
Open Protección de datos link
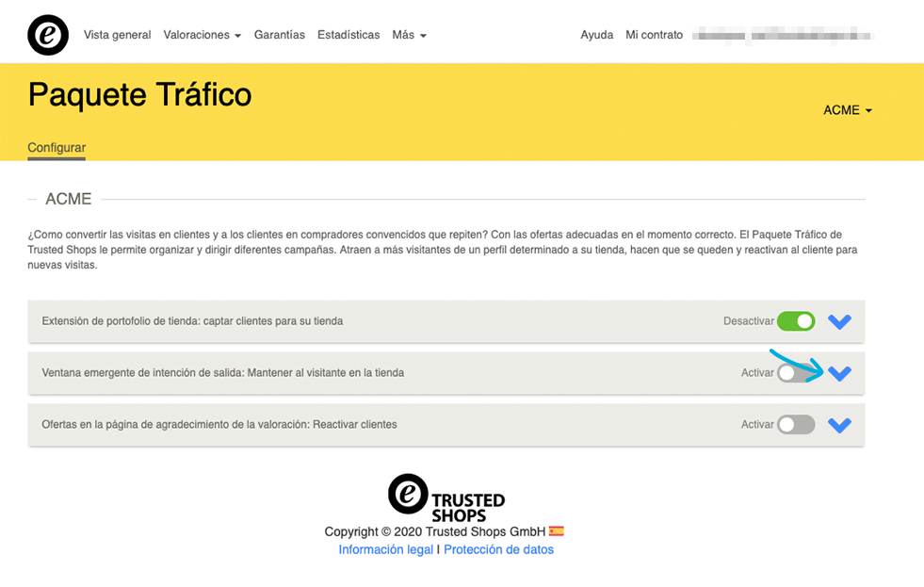498,549
